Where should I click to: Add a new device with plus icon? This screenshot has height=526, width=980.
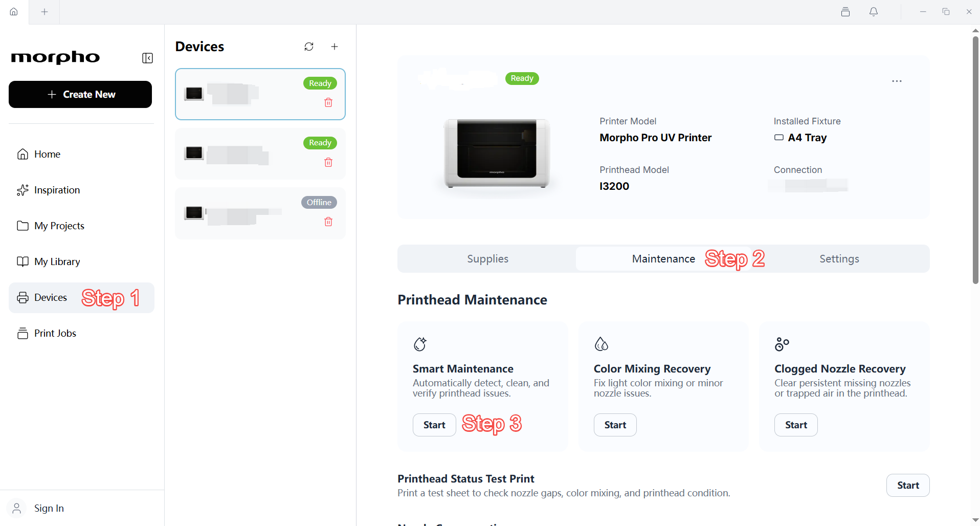(x=335, y=47)
